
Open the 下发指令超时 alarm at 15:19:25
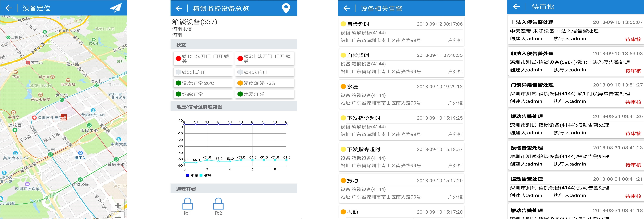(x=402, y=125)
